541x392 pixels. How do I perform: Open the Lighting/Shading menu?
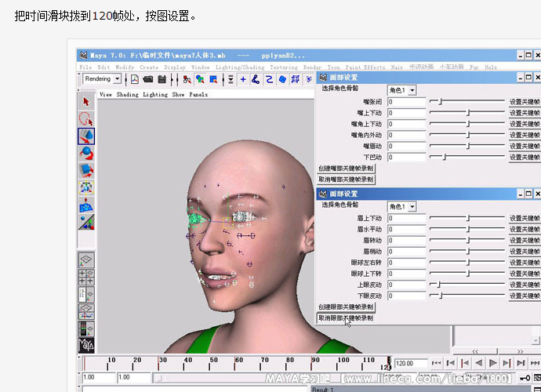pyautogui.click(x=240, y=67)
